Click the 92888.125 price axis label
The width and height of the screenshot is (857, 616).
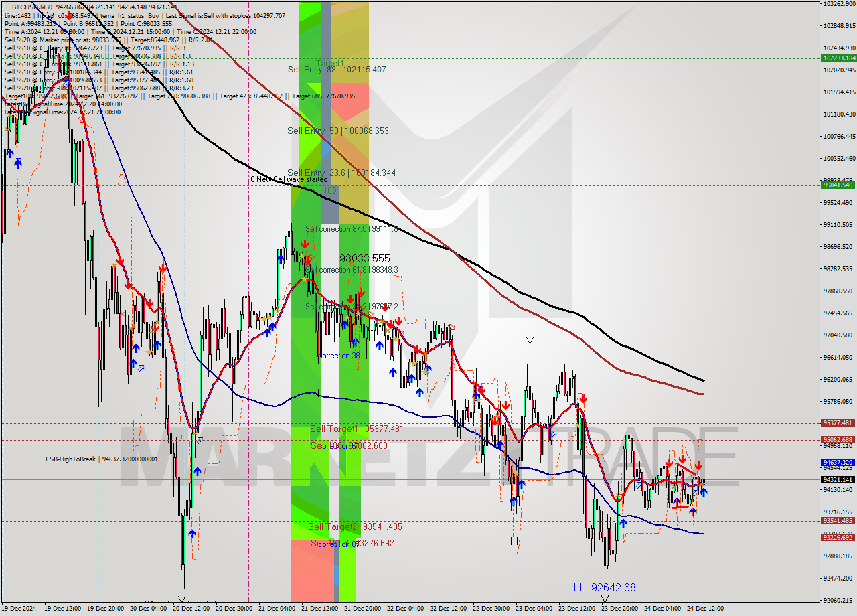838,556
